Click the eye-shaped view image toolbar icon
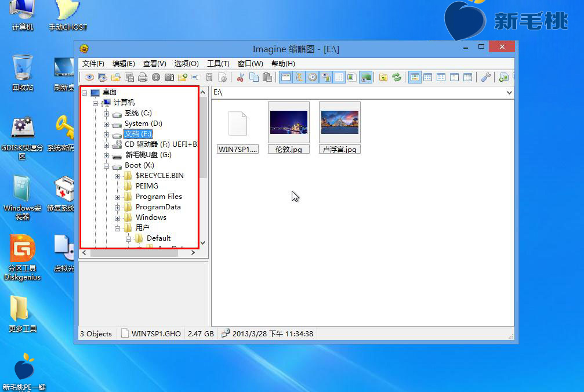 [89, 78]
